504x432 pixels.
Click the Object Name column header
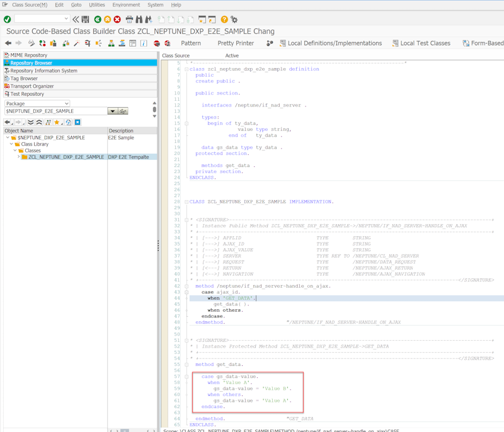pos(55,131)
